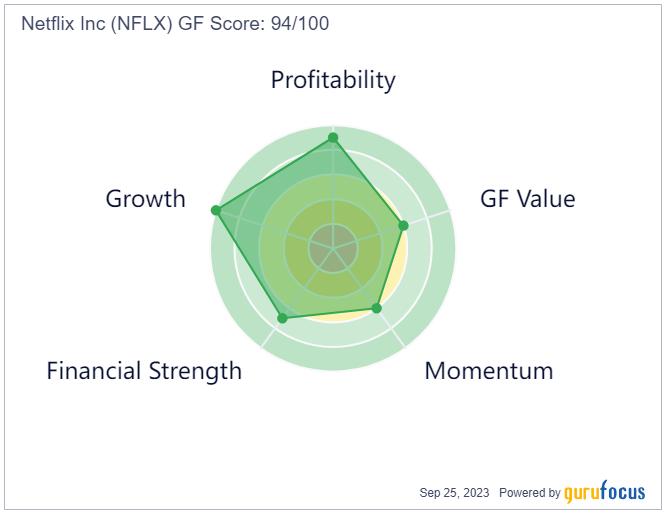Click the Growth data point marker
Viewport: 666px width, 513px height.
[x=216, y=210]
